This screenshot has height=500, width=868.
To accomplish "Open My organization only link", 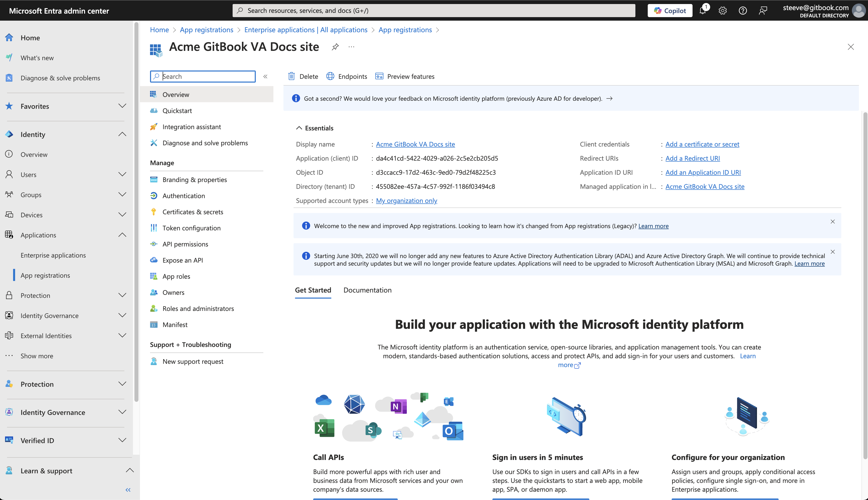I will pos(406,201).
